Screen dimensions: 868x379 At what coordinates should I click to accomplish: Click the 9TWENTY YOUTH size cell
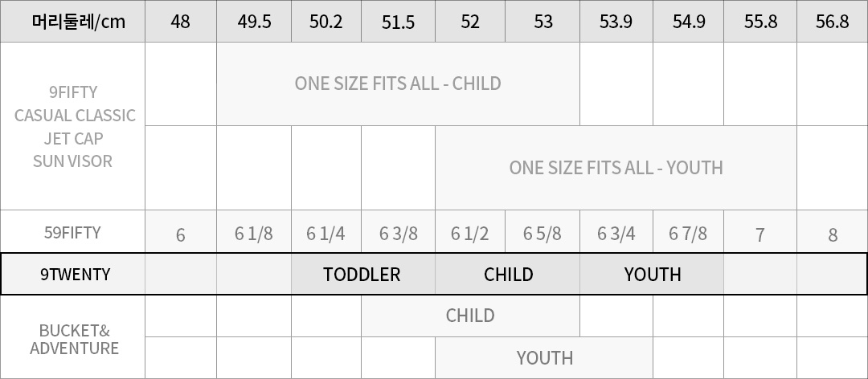[x=652, y=275]
